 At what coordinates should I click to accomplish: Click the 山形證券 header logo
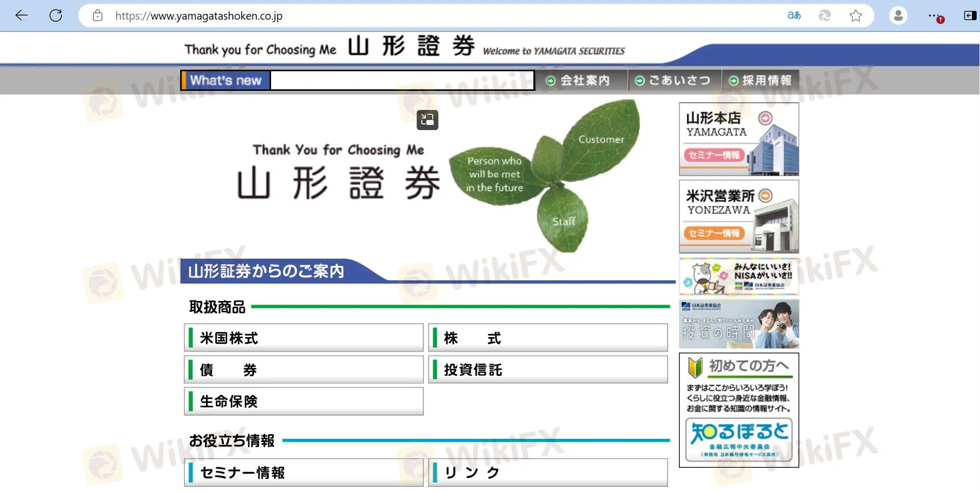click(411, 46)
